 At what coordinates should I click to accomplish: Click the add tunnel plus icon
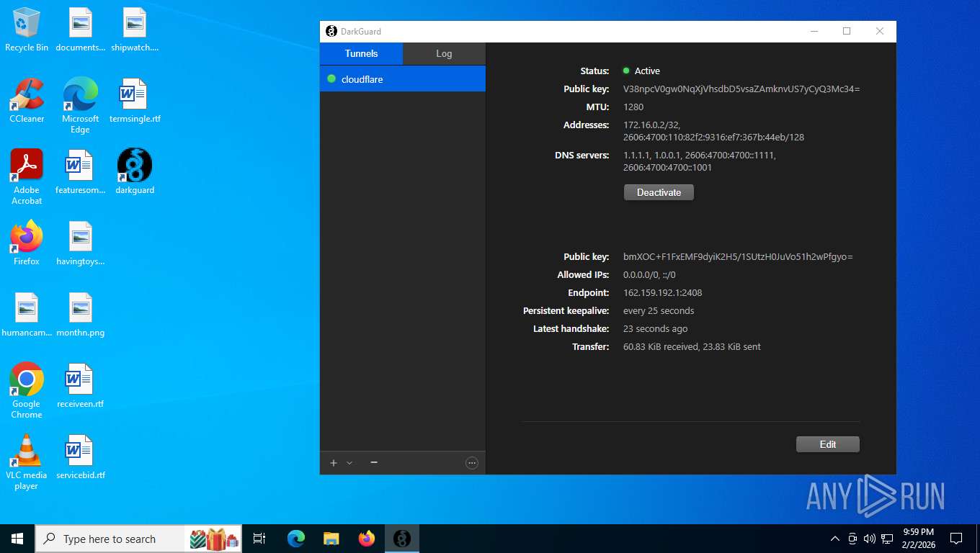pos(334,463)
